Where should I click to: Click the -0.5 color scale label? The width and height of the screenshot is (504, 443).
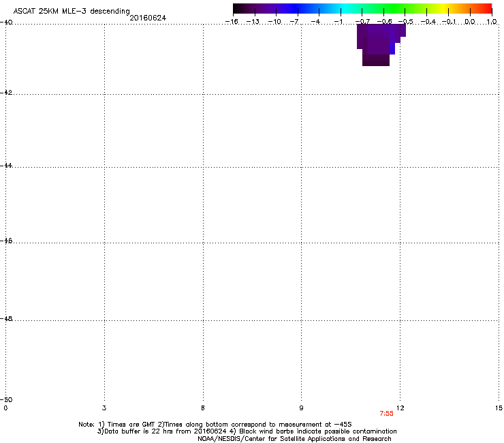coord(406,22)
